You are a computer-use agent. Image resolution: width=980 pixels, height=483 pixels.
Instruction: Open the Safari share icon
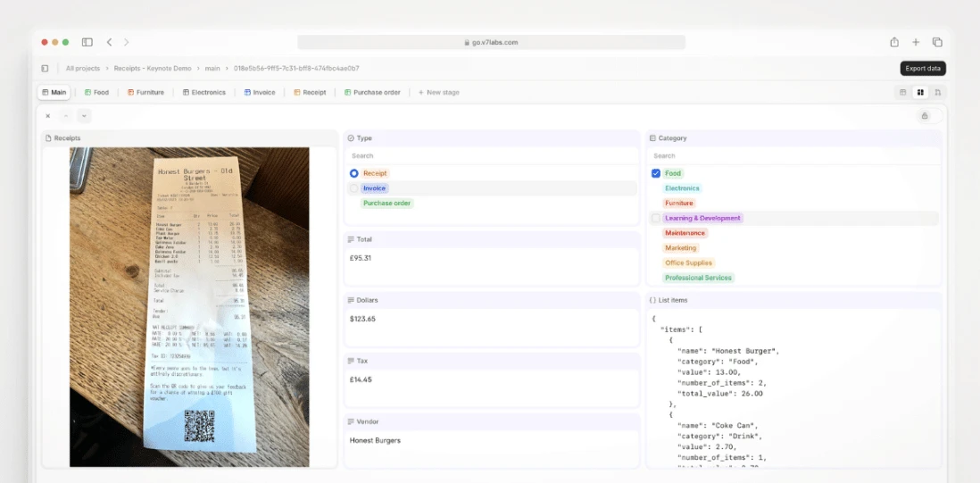point(894,42)
